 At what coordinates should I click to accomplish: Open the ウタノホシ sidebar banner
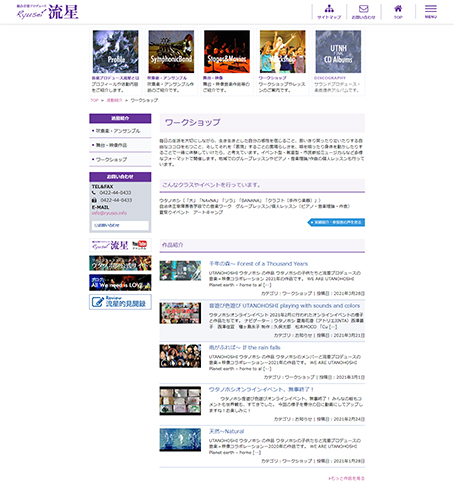120,263
